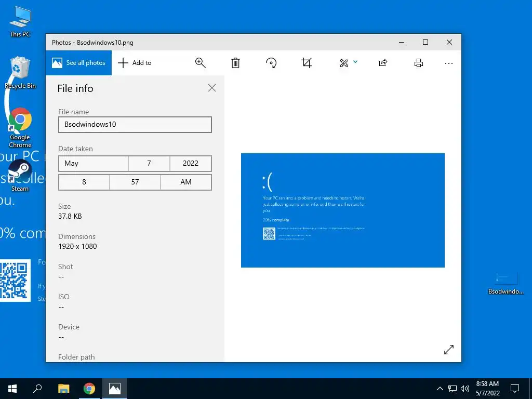The image size is (532, 399).
Task: Show hidden tray icons chevron
Action: click(x=440, y=389)
